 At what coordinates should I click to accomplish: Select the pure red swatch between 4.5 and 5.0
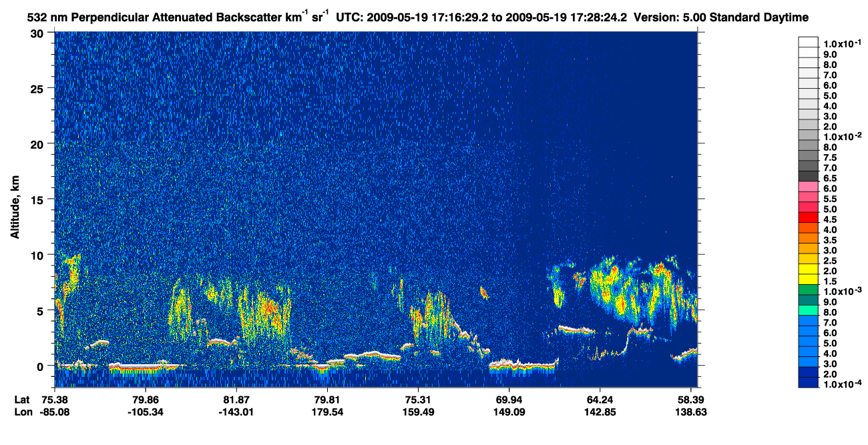click(x=808, y=217)
